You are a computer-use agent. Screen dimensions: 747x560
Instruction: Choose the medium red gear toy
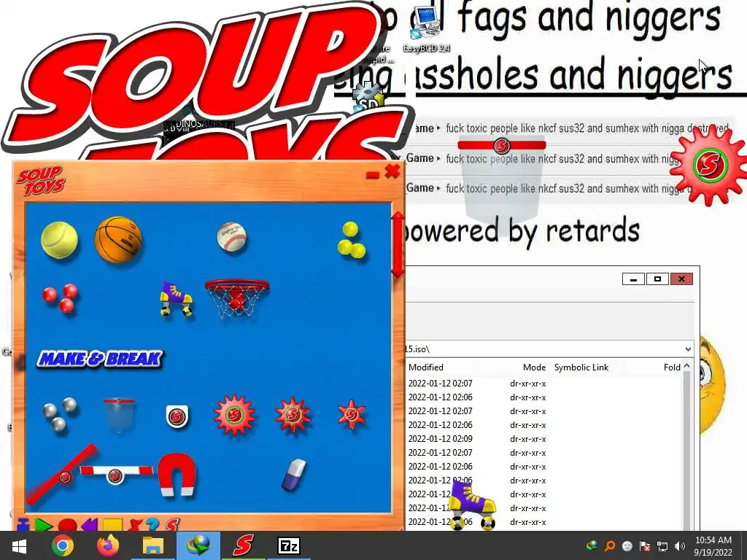click(x=293, y=415)
